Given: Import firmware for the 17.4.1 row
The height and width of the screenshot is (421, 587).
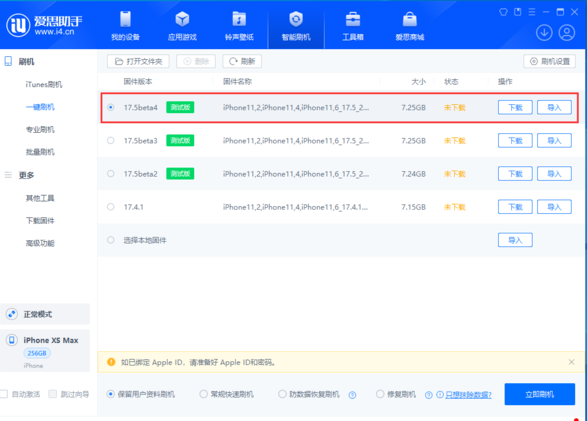Looking at the screenshot, I should tap(554, 207).
